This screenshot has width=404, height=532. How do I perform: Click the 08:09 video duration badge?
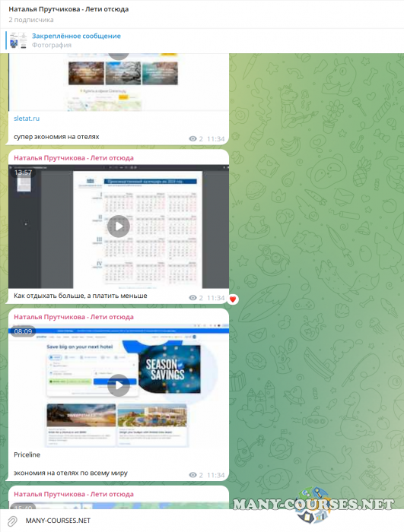click(x=23, y=331)
